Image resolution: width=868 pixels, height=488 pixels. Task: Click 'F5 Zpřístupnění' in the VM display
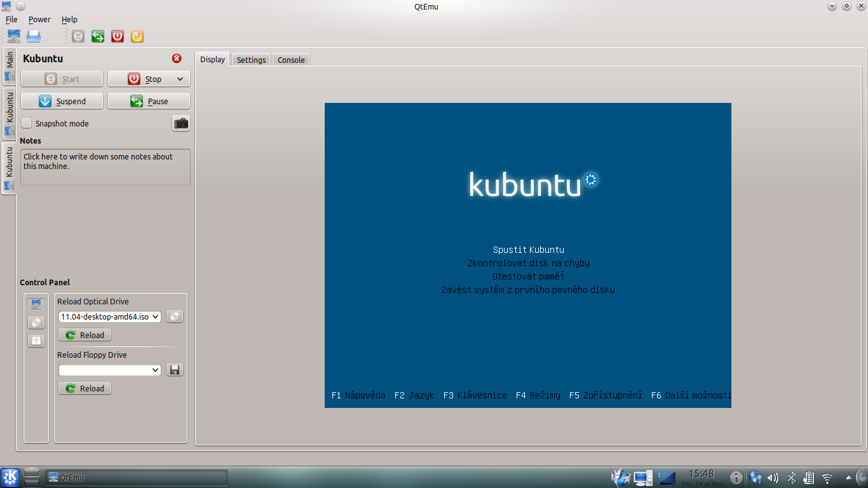(x=606, y=395)
